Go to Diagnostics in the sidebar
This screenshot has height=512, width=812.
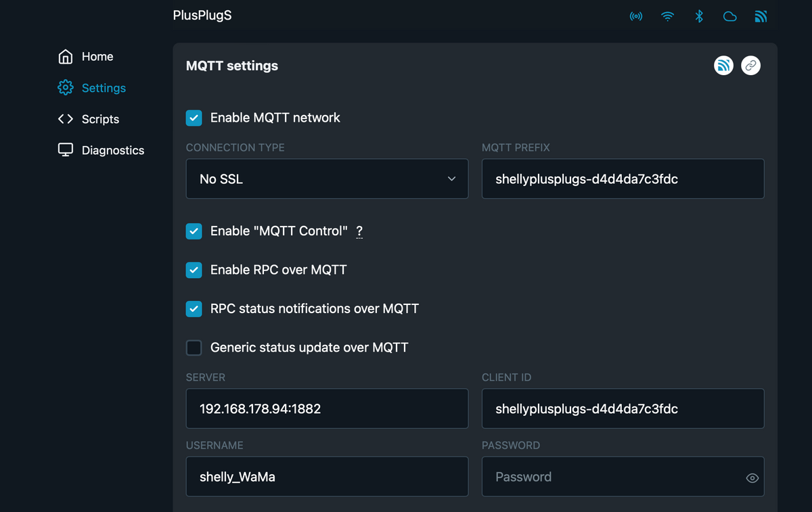(112, 150)
